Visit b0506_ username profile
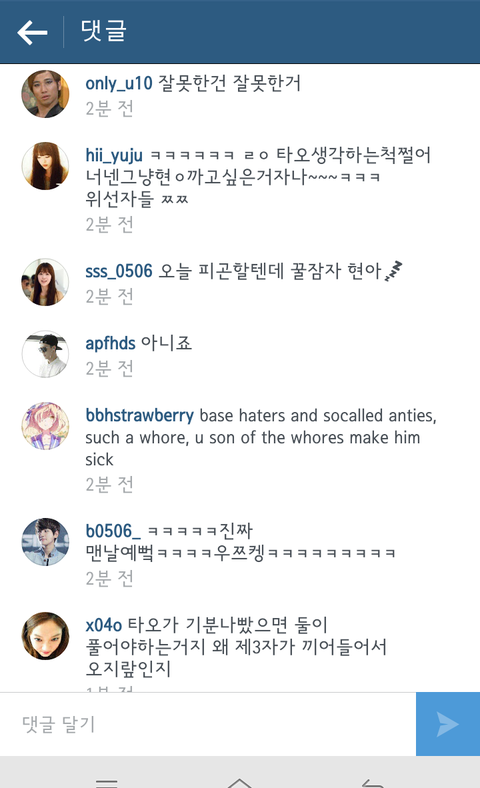 point(113,531)
